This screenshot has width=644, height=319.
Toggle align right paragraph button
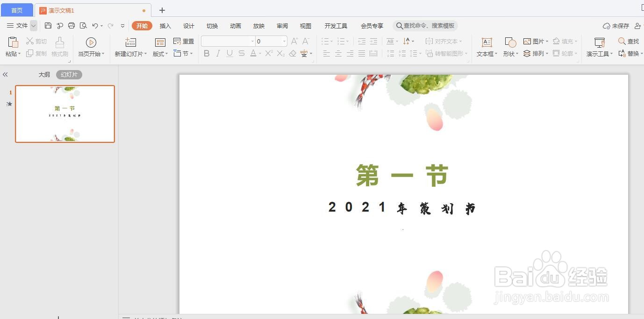pos(350,54)
